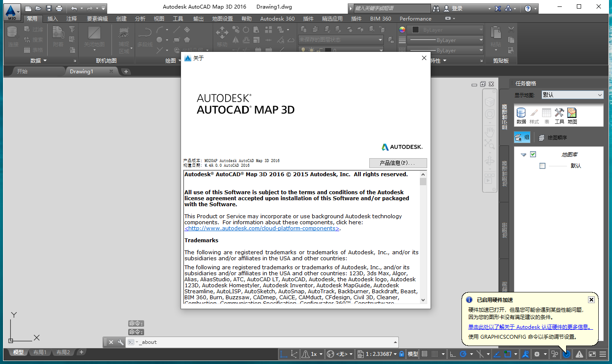Click the 表 (Table) icon in Task pane

coord(547,113)
